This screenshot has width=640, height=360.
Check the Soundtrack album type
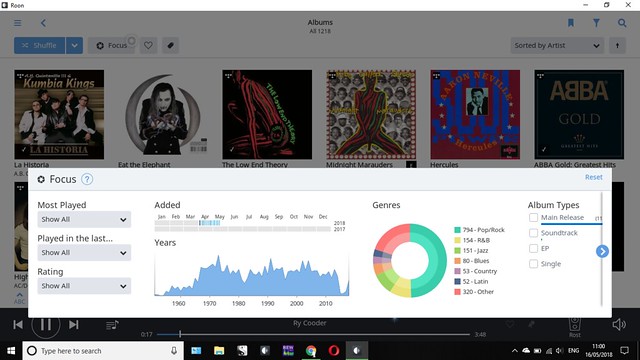pyautogui.click(x=533, y=233)
